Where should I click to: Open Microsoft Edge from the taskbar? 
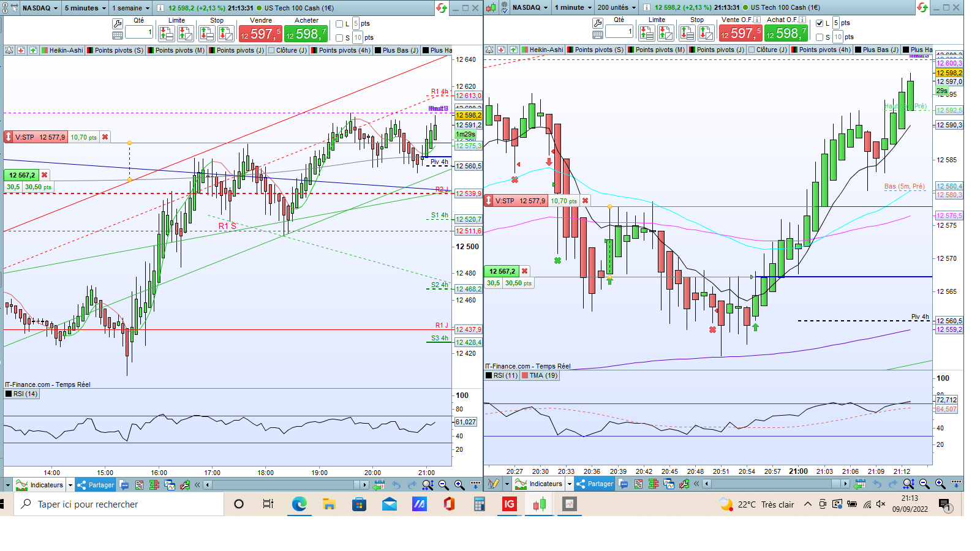click(x=299, y=504)
